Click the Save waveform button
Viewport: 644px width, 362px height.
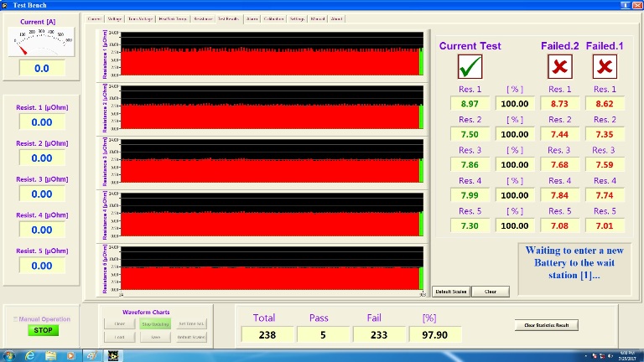155,337
